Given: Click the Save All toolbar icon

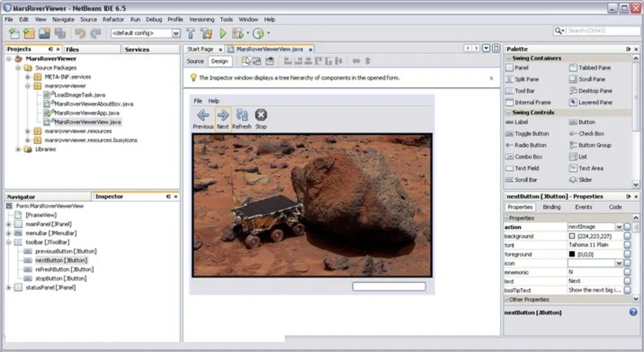Looking at the screenshot, I should 60,33.
